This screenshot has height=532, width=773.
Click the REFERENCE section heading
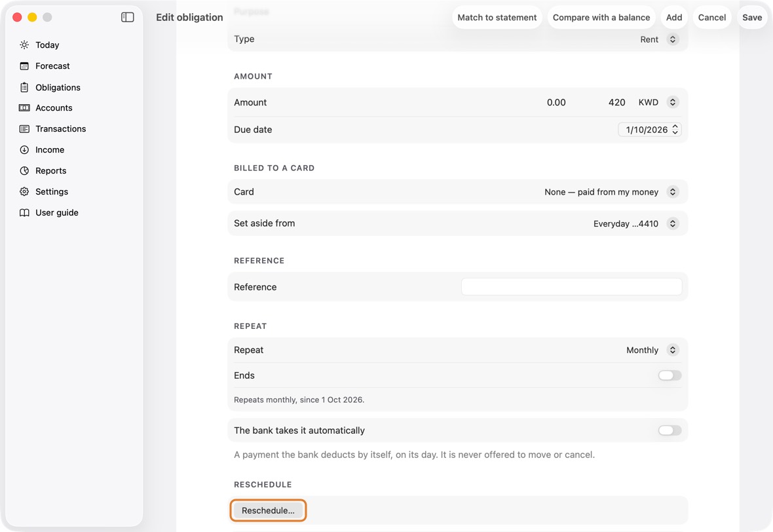[259, 261]
